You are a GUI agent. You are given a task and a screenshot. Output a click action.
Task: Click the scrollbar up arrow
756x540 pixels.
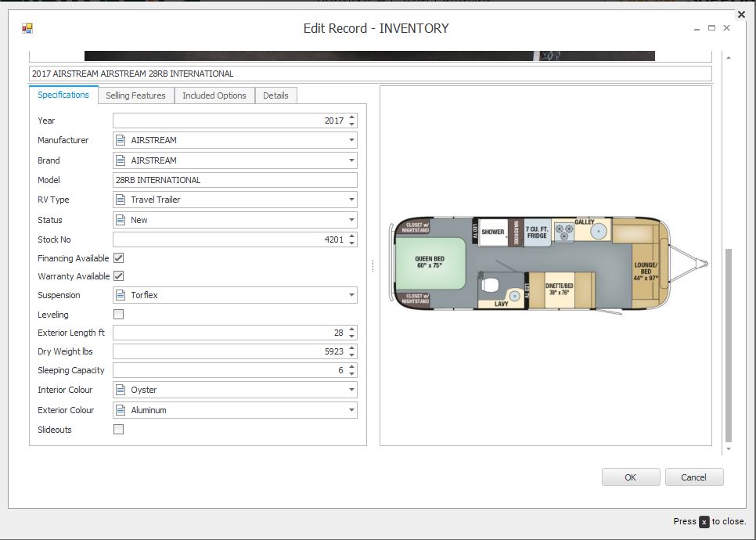(729, 58)
